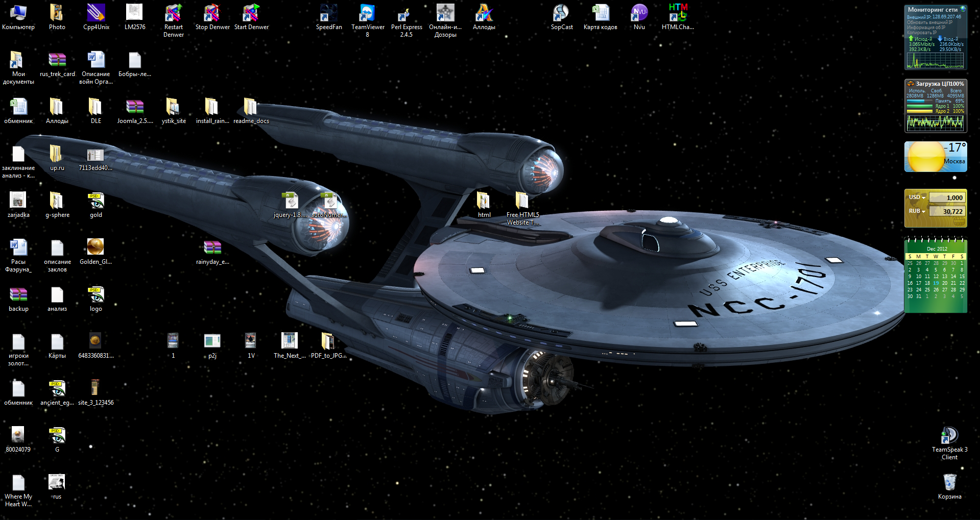
Task: Open the DLE folder icon
Action: coord(96,111)
